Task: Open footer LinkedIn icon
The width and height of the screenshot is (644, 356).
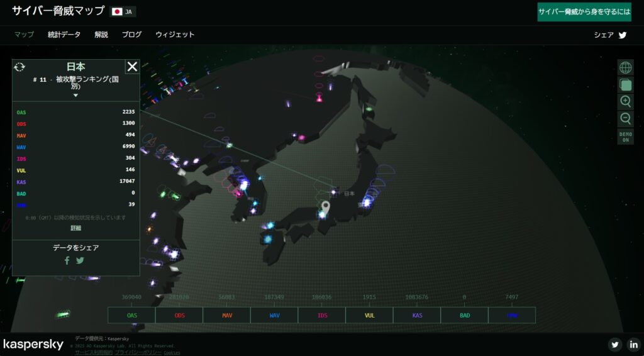Action: tap(634, 345)
